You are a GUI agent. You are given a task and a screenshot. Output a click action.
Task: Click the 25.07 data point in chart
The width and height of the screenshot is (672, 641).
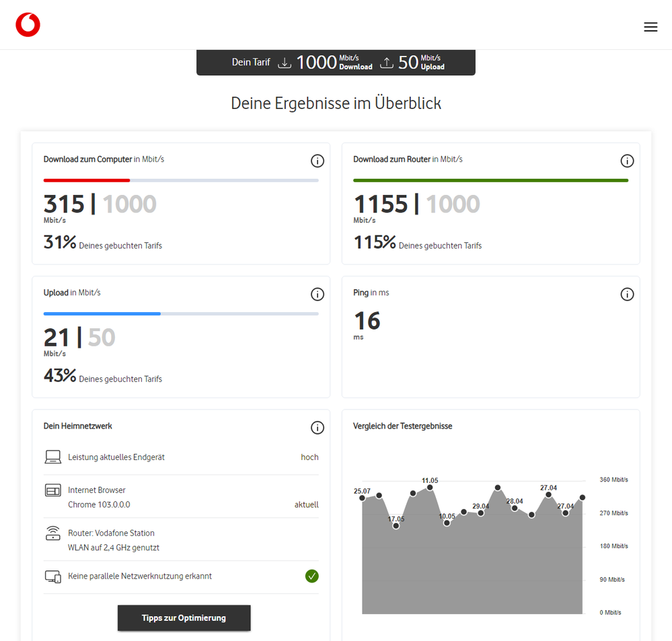pos(362,498)
